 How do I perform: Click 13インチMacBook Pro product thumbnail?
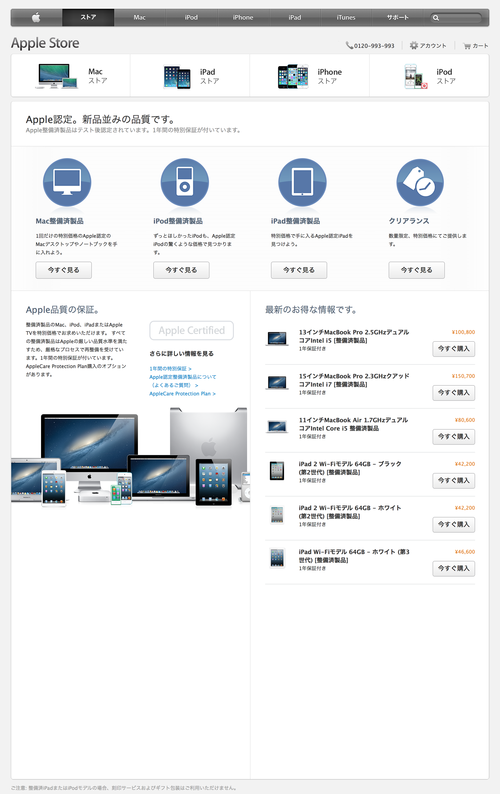(277, 338)
